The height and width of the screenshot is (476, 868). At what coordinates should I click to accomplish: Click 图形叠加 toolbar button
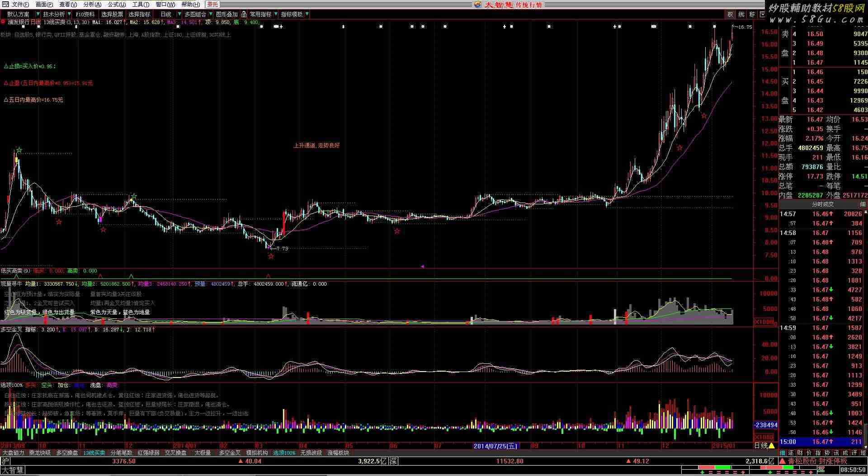click(226, 14)
